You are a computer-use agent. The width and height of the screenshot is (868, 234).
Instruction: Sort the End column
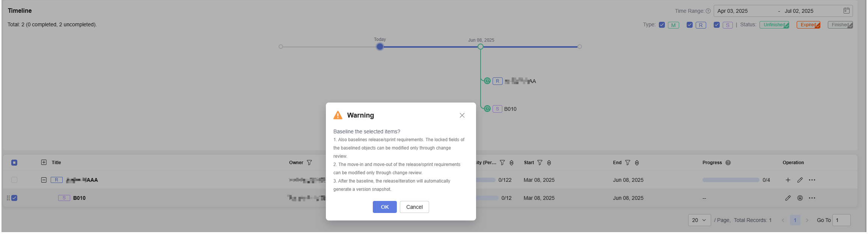click(637, 163)
